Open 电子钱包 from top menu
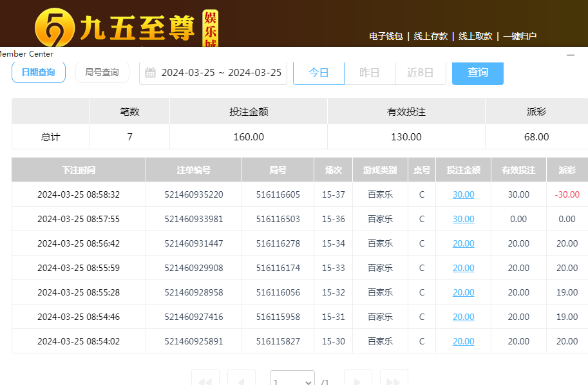This screenshot has width=588, height=385. click(x=386, y=36)
